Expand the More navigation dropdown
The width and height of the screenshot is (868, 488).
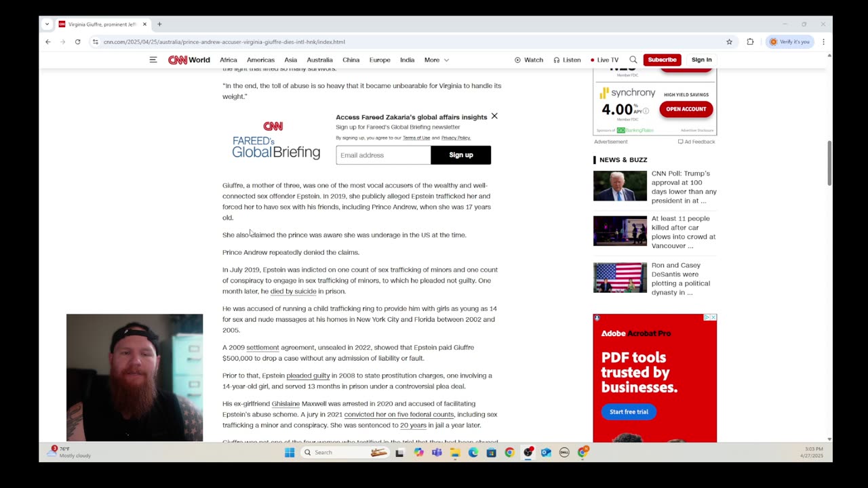[437, 60]
